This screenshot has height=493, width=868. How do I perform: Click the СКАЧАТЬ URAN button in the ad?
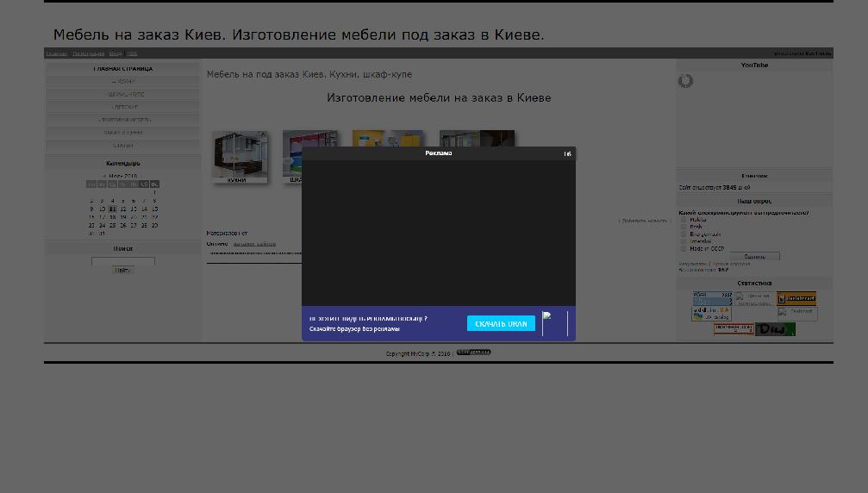pyautogui.click(x=501, y=324)
